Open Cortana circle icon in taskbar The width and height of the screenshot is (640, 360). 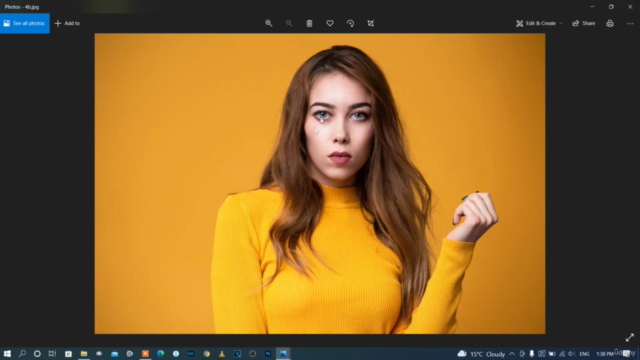(x=37, y=353)
